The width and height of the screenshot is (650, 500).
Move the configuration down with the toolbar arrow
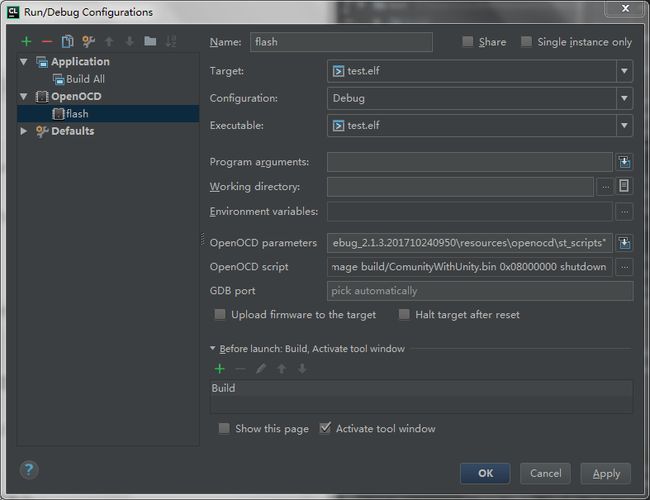pyautogui.click(x=130, y=41)
